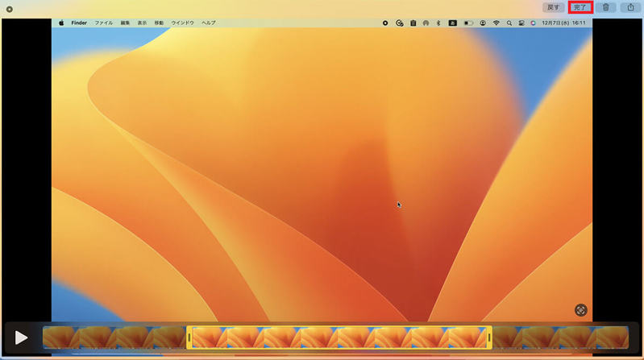The width and height of the screenshot is (644, 360).
Task: Click the clipboard icon in the menu bar
Action: (x=413, y=23)
